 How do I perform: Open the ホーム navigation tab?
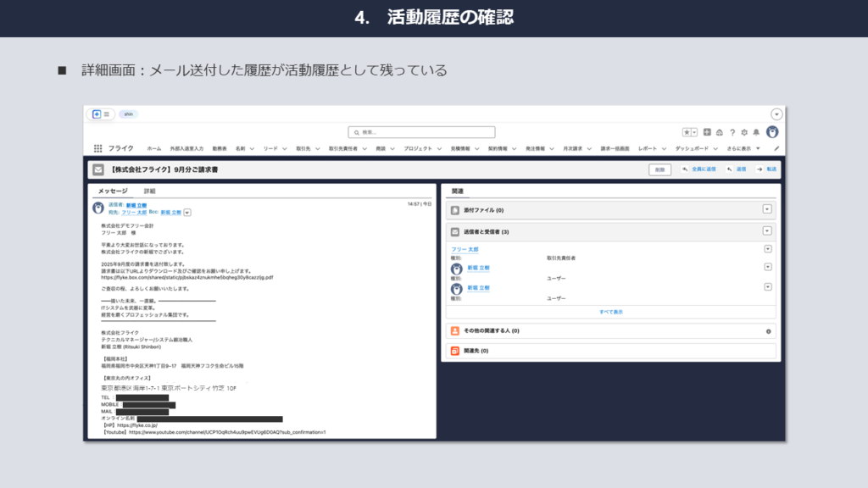[153, 147]
